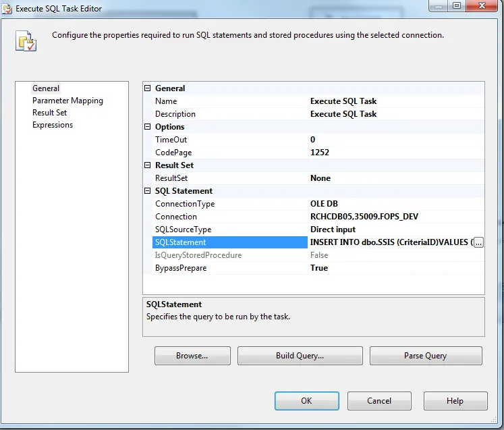Select the Connection property label
This screenshot has width=504, height=430.
tap(176, 217)
